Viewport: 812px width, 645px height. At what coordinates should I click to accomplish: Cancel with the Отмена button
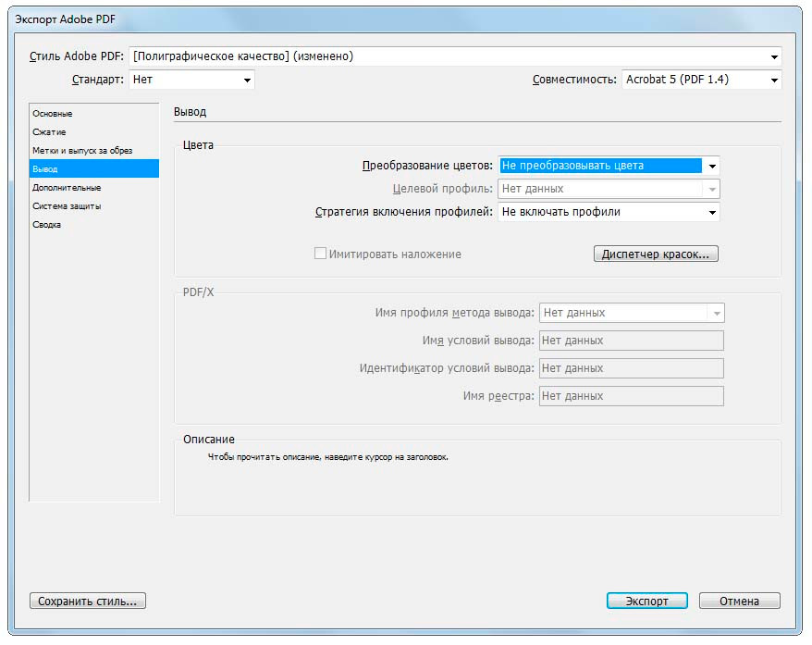pos(740,601)
